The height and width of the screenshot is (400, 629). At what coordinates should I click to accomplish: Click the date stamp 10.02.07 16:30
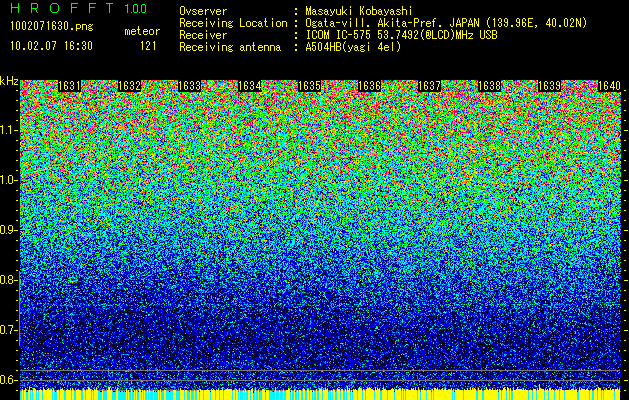[x=51, y=46]
